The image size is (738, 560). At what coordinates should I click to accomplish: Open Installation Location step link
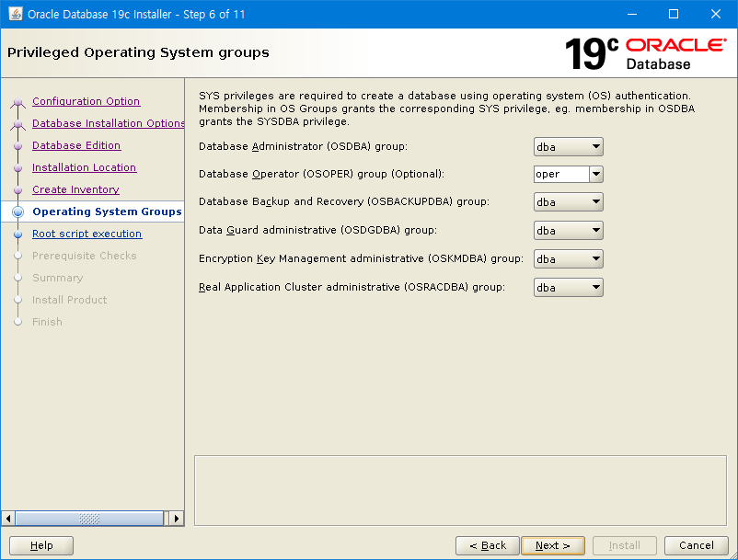pos(84,167)
